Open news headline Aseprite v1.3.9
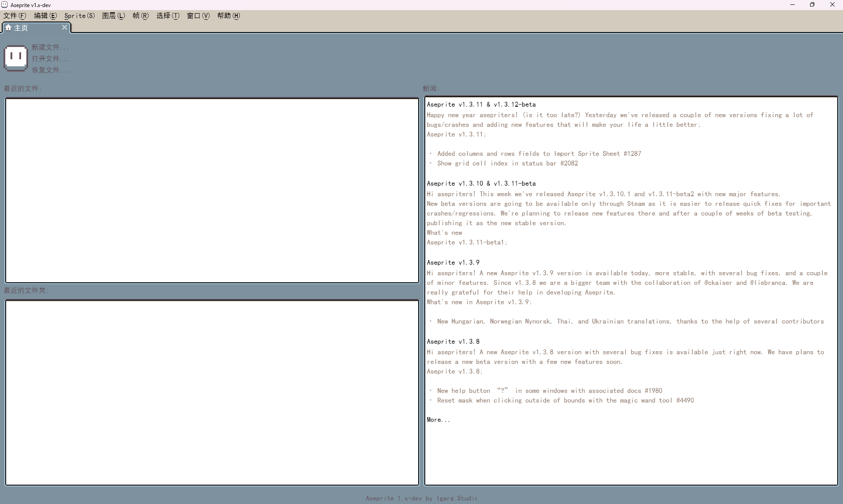Image resolution: width=843 pixels, height=504 pixels. click(x=453, y=263)
